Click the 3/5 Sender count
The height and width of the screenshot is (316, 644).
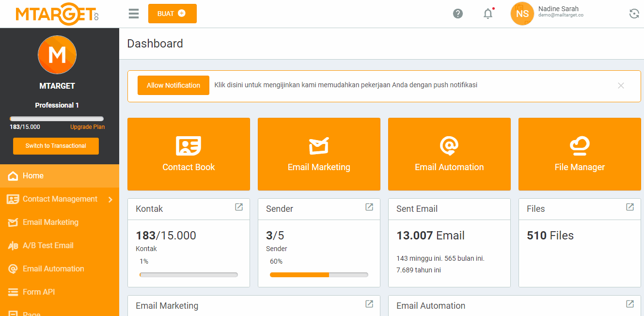click(275, 236)
